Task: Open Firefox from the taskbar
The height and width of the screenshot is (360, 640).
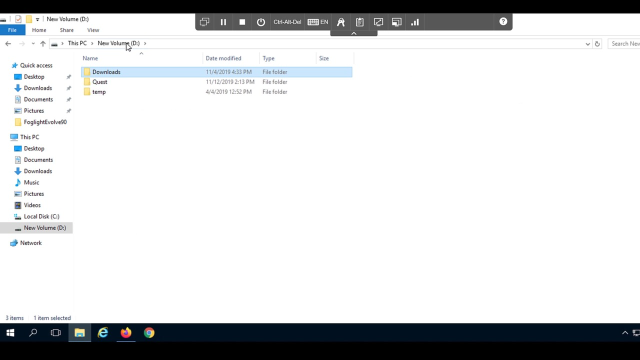Action: (126, 333)
